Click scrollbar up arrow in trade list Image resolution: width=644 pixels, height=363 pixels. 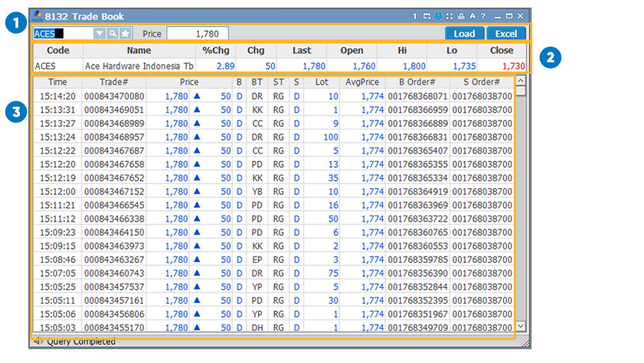coord(521,81)
